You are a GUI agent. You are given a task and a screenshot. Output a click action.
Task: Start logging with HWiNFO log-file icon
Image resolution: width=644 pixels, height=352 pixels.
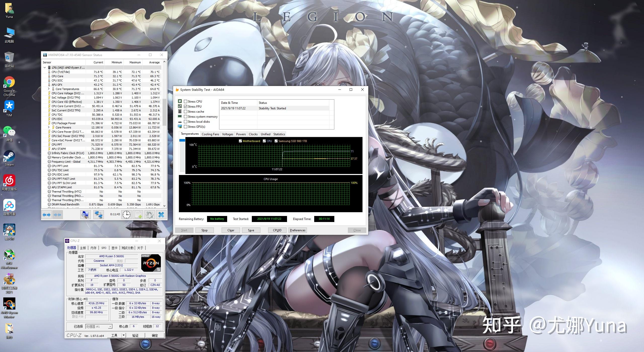tap(138, 214)
